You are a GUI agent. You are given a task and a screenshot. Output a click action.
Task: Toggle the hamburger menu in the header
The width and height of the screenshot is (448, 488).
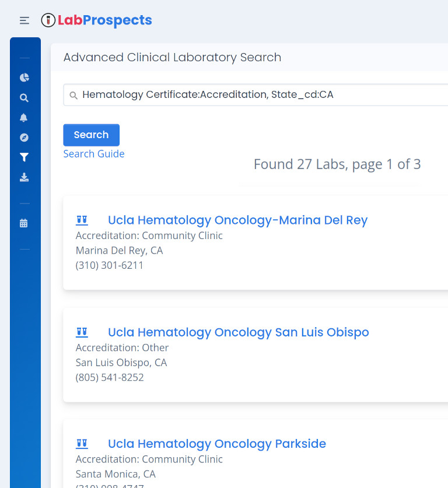[24, 20]
